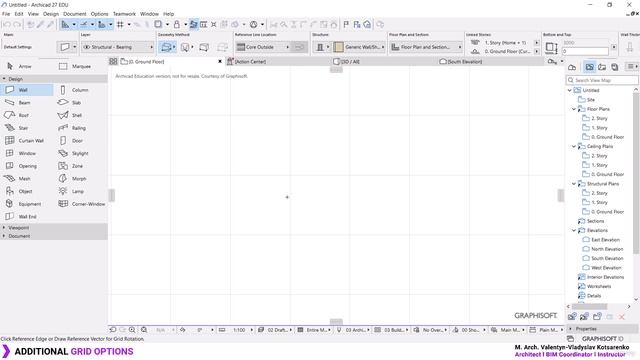This screenshot has height=360, width=640.
Task: Open the Core Outside reference line dropdown
Action: [x=263, y=47]
